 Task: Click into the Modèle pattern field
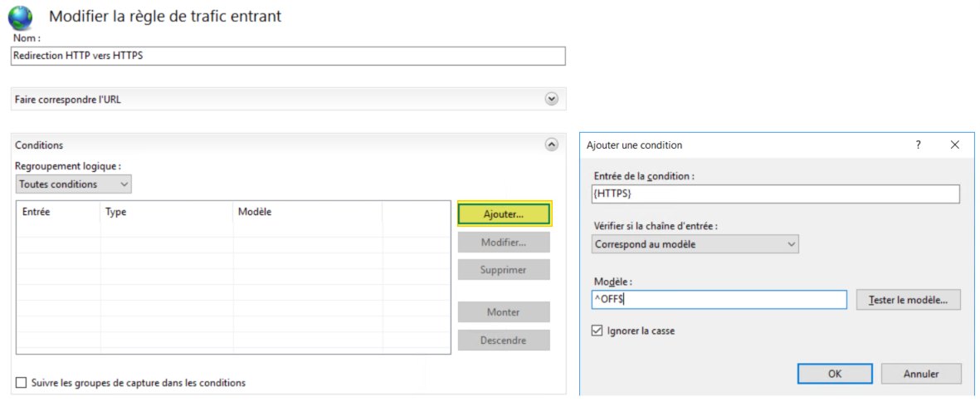pyautogui.click(x=719, y=299)
